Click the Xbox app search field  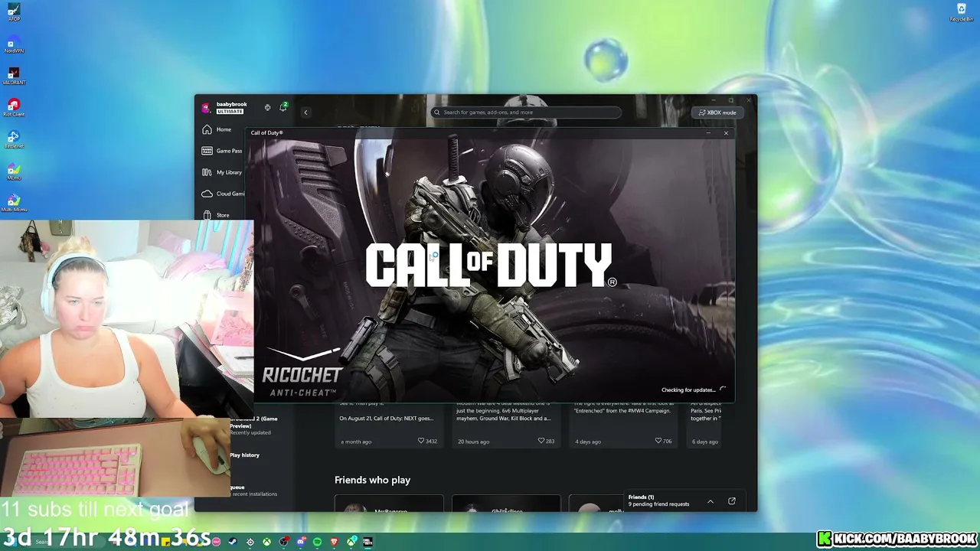click(526, 112)
